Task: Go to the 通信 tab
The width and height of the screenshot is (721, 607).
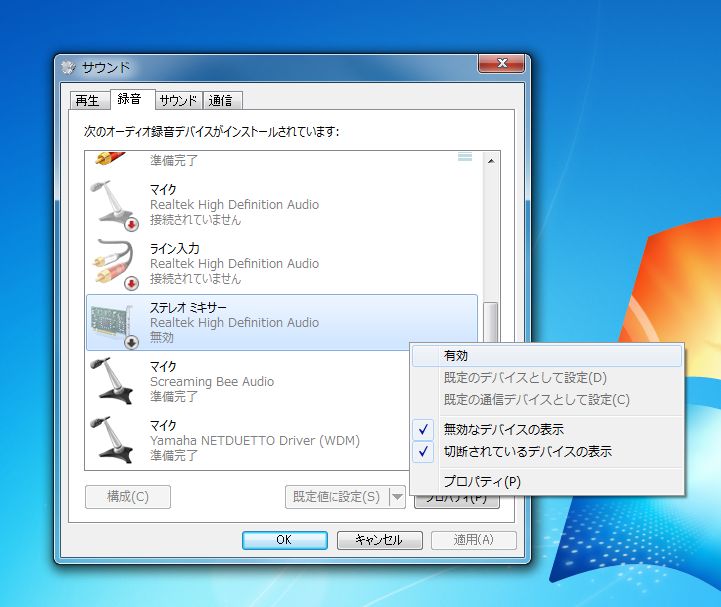Action: [x=222, y=101]
